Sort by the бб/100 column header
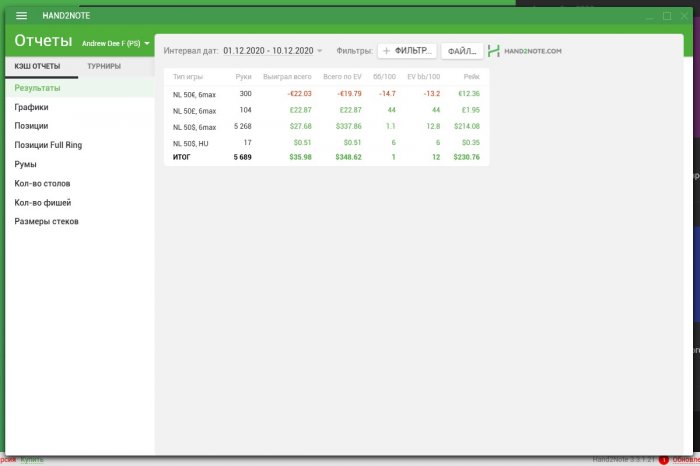700x466 pixels. [x=384, y=77]
